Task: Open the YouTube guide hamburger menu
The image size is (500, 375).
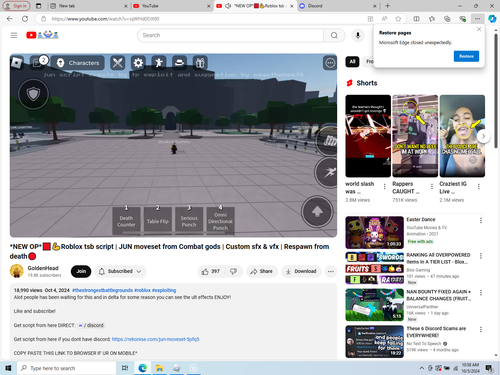Action: pyautogui.click(x=14, y=35)
